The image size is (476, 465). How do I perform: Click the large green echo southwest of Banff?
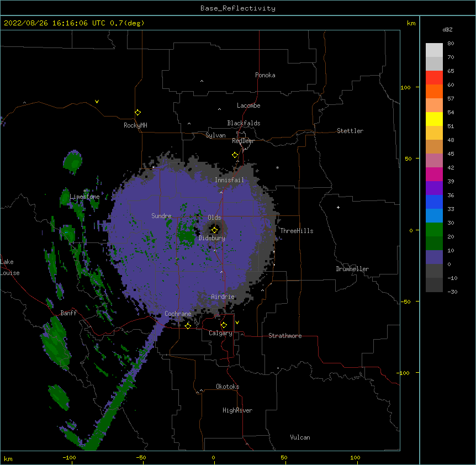(56, 342)
